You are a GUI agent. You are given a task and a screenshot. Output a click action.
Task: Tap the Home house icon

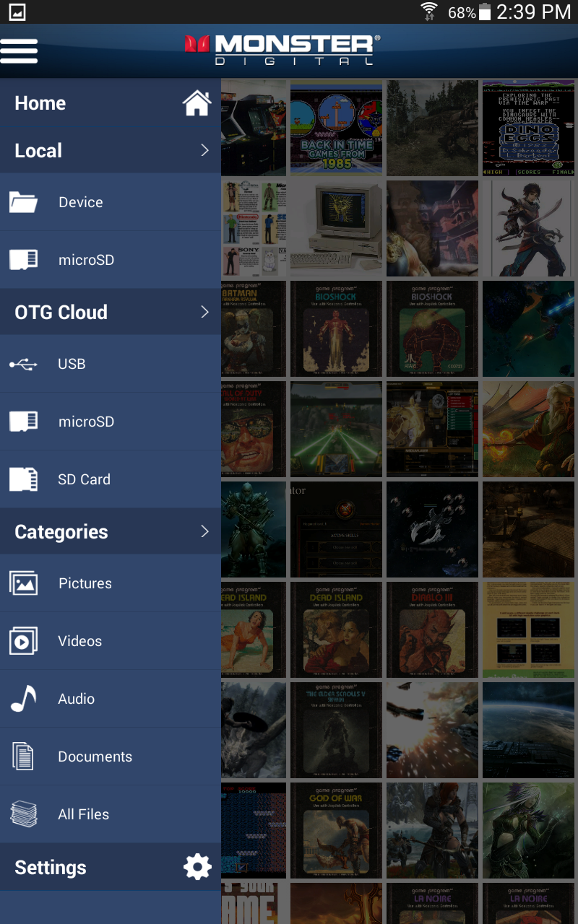point(197,103)
